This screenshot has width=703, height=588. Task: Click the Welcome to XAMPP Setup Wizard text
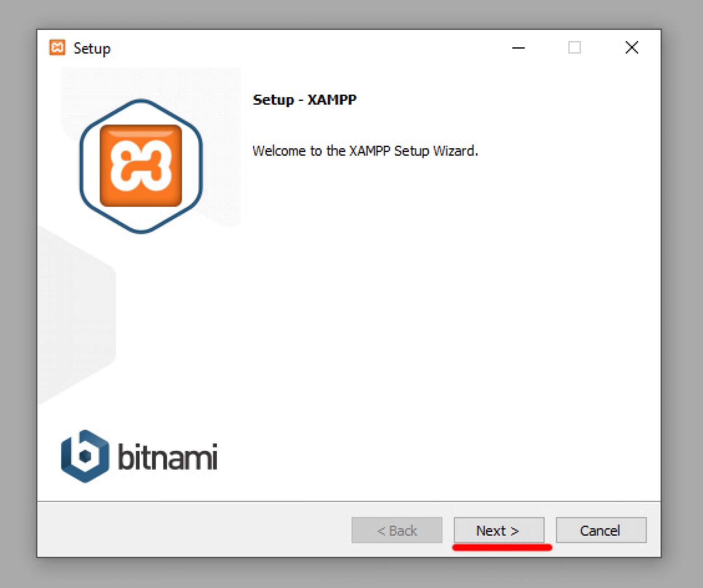[365, 151]
